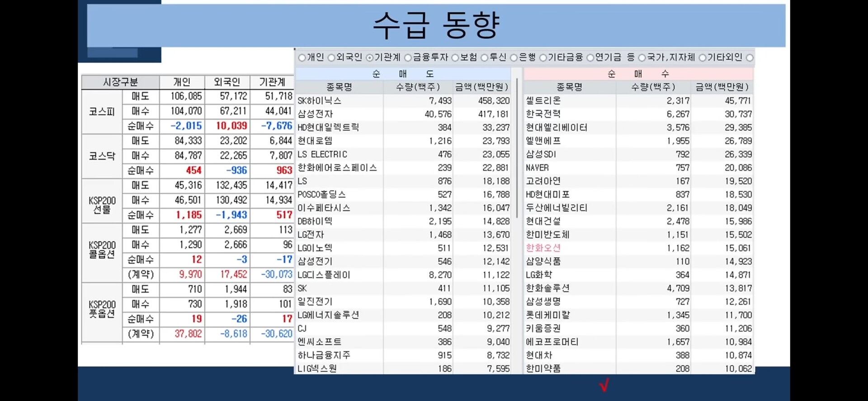Select the 삼성SDI row

(638, 154)
